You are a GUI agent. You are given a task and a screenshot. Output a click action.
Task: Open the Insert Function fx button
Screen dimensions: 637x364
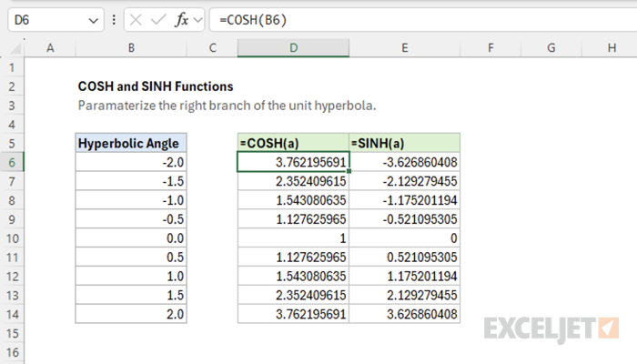pyautogui.click(x=181, y=19)
